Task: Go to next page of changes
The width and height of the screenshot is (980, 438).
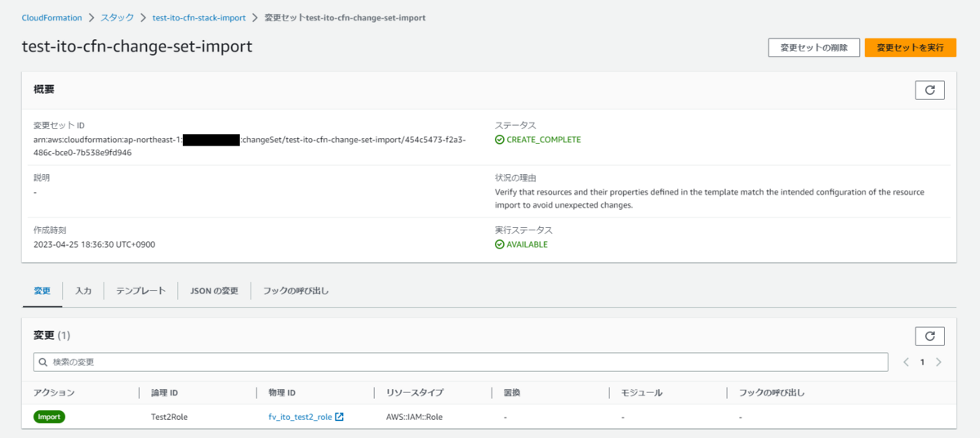Action: (938, 362)
